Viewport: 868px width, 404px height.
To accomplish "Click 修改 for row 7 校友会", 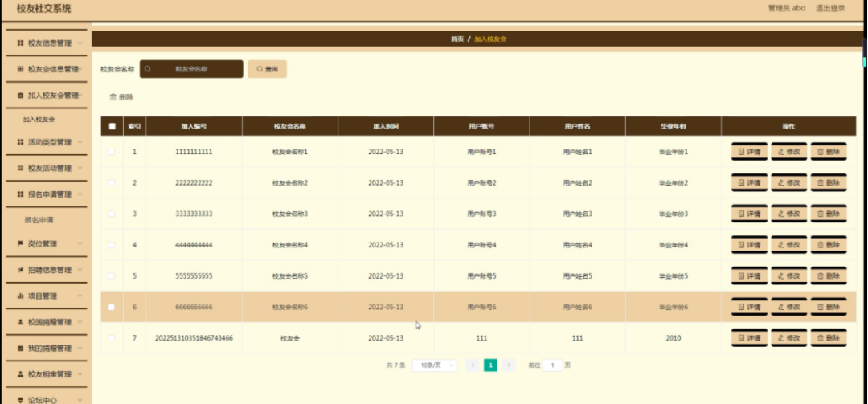I will 789,337.
